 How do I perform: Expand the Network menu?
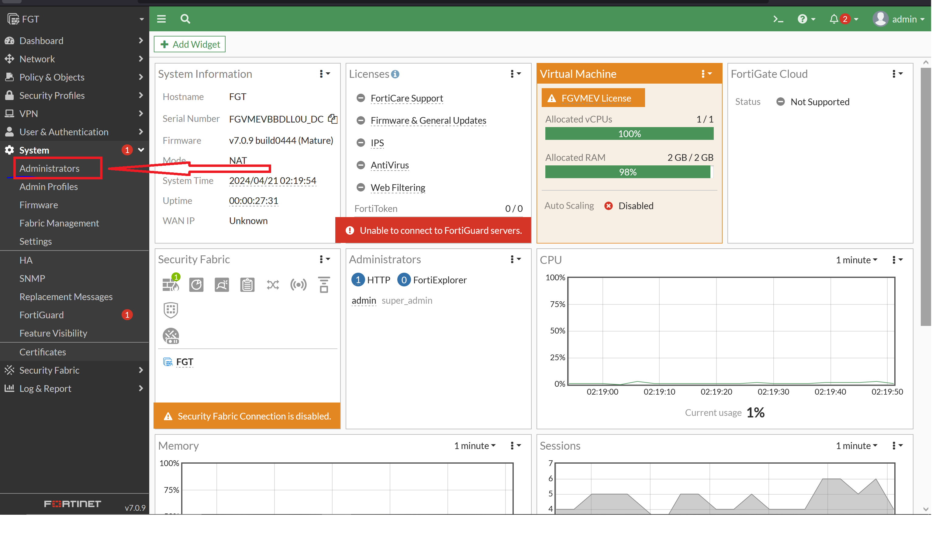(x=74, y=59)
